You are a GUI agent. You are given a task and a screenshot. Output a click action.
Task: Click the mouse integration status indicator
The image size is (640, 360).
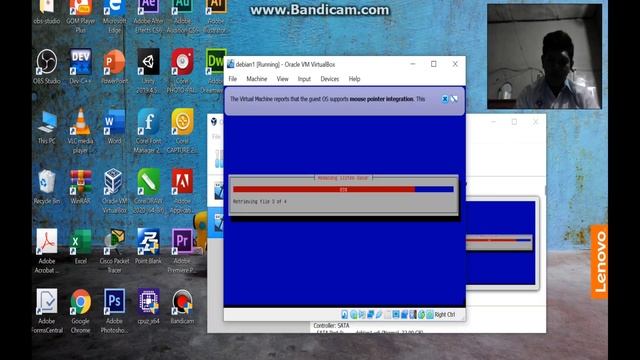pos(422,315)
